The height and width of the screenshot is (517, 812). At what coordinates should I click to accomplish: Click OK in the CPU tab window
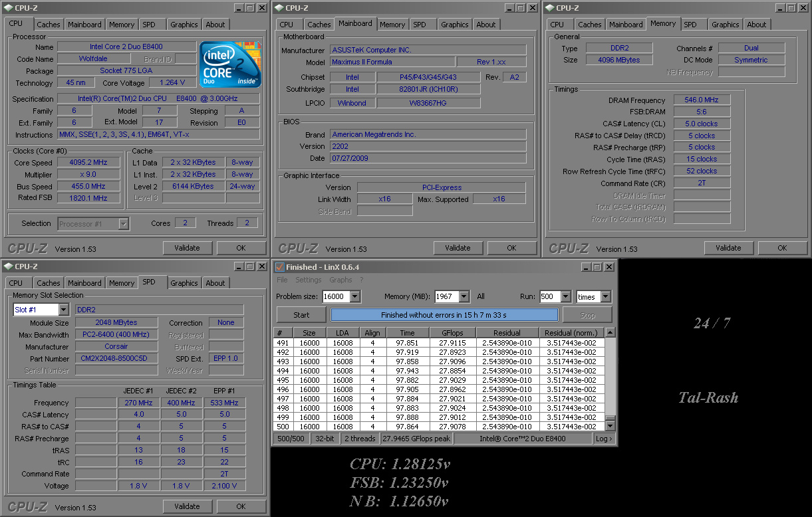pos(241,248)
